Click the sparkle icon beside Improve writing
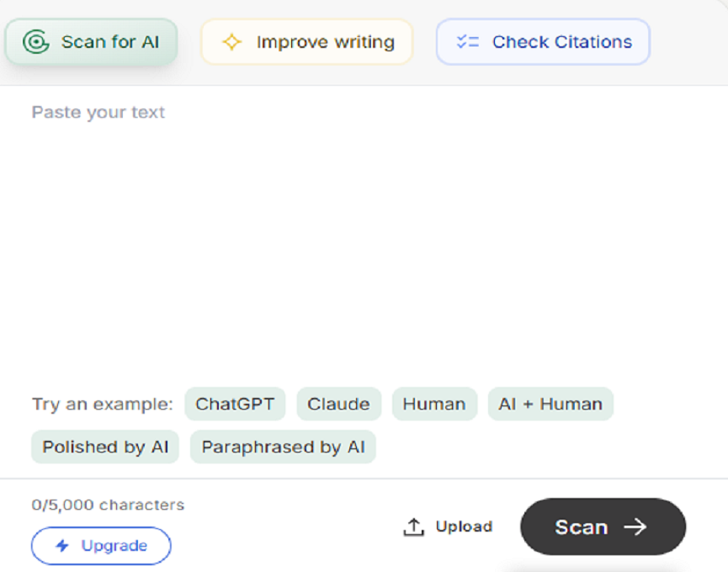Screen dimensions: 728x572 (231, 42)
